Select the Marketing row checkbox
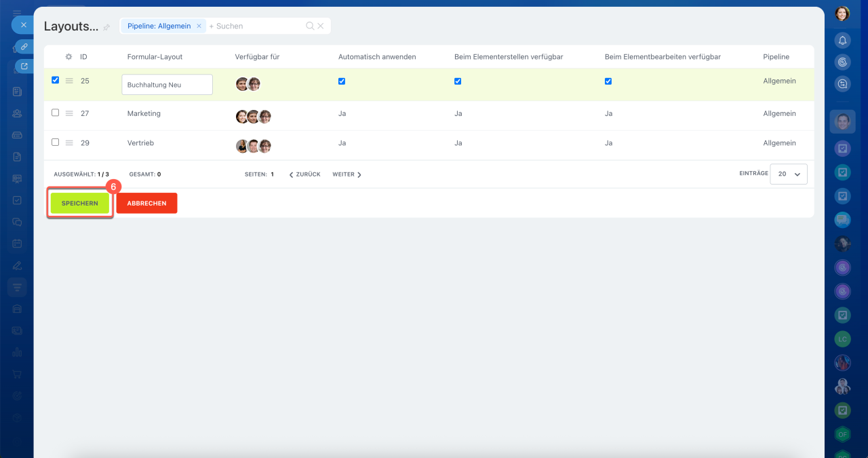 (56, 113)
